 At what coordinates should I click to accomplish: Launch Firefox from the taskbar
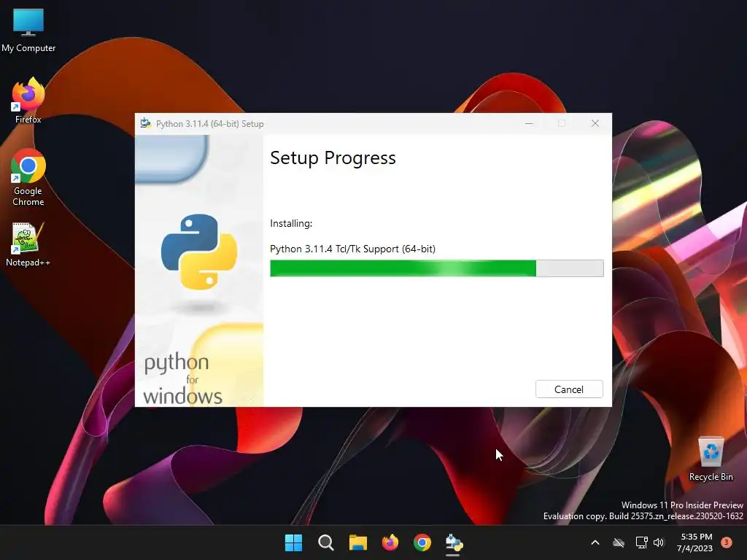[x=390, y=542]
